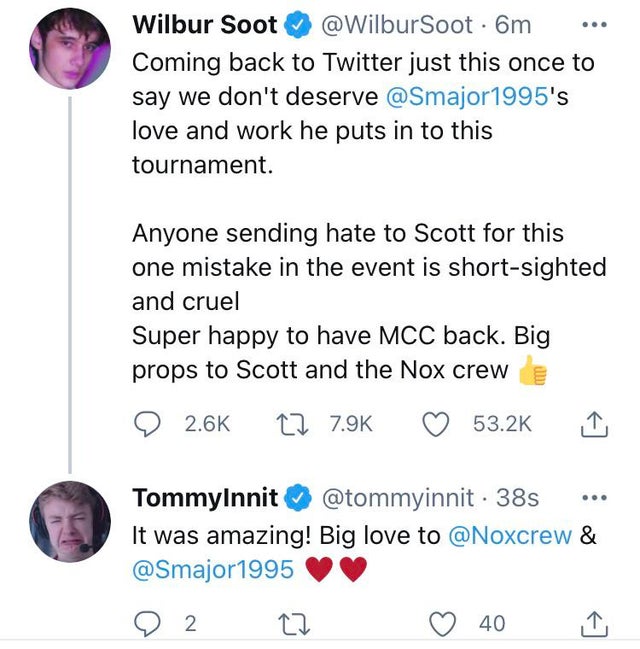Open @Smajor1995 mention in Tommy's reply

tap(213, 569)
